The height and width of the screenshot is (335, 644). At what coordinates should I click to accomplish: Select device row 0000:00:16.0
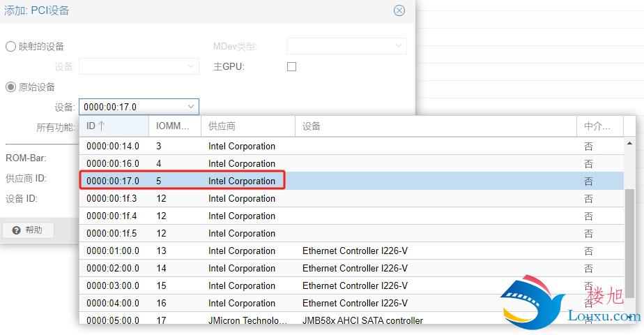(351, 163)
